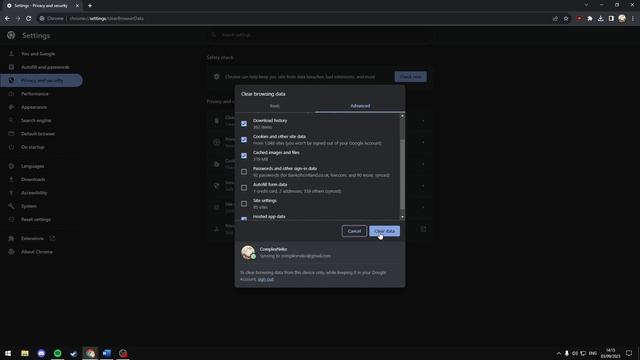The image size is (640, 360).
Task: Click the address bar URL
Action: (106, 18)
